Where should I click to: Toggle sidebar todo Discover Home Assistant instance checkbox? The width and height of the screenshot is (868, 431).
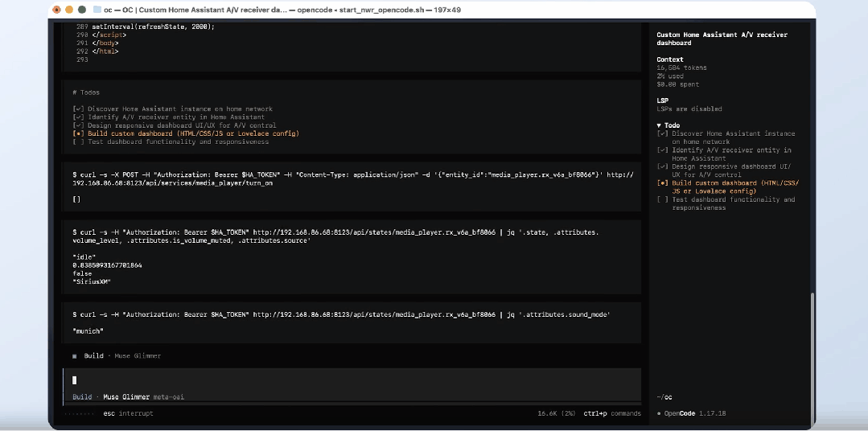tap(663, 134)
